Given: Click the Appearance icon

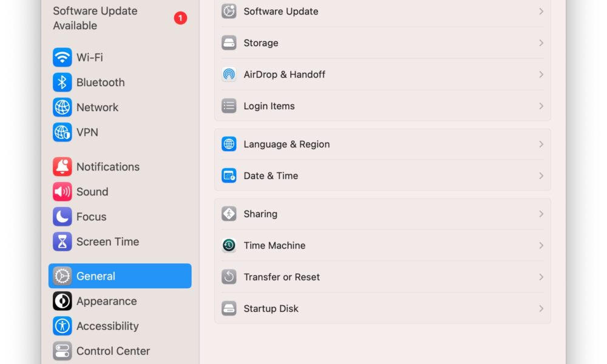Looking at the screenshot, I should [x=62, y=301].
